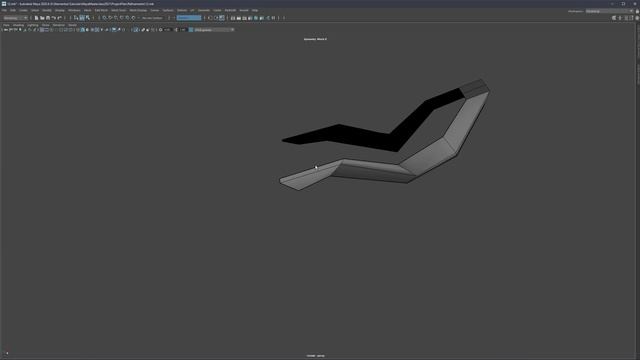
Task: Open the viewport Lighting menu
Action: 33,25
